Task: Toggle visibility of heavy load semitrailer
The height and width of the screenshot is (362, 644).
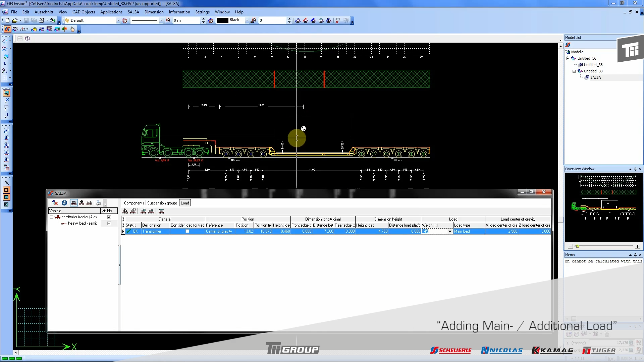Action: 109,223
